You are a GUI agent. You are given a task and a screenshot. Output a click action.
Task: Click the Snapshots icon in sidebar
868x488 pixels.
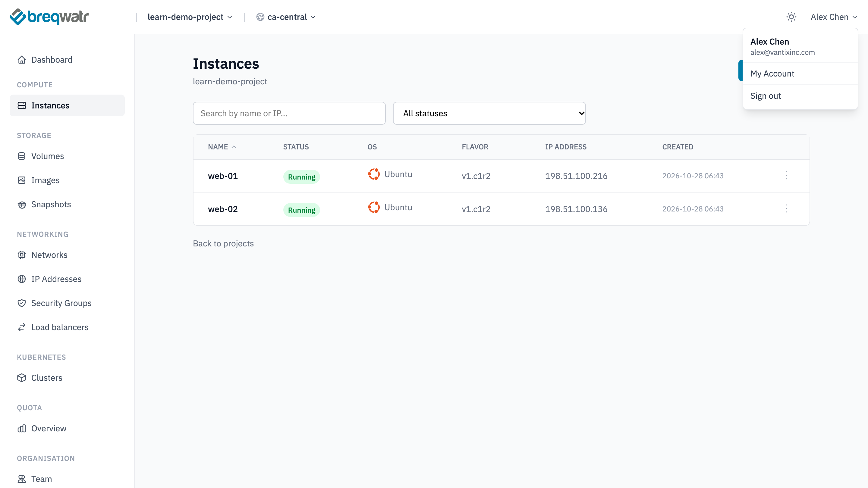pyautogui.click(x=22, y=205)
